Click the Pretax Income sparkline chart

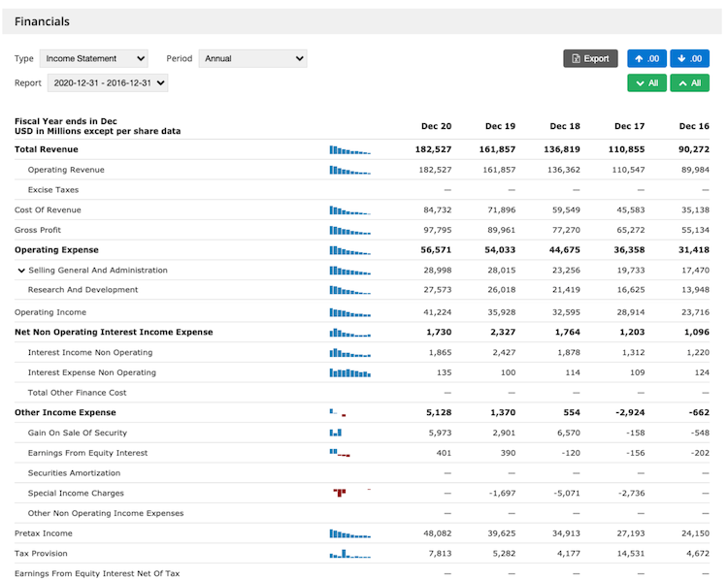tap(350, 534)
